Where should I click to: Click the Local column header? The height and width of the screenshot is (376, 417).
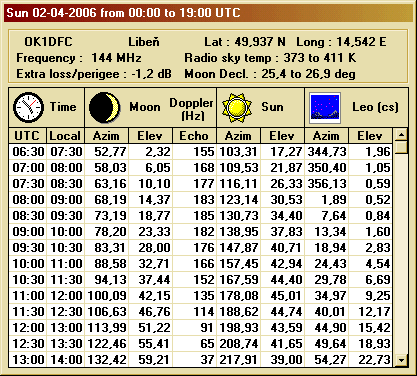(x=65, y=136)
